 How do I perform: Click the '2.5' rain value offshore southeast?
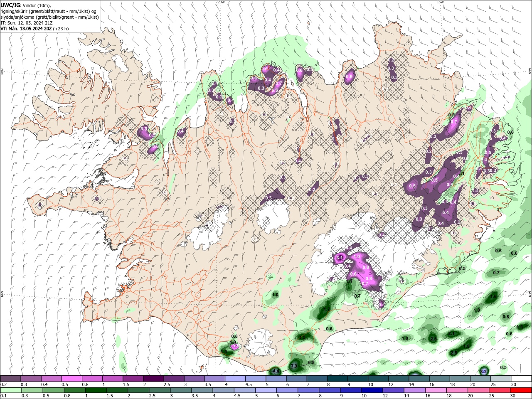pos(454,353)
